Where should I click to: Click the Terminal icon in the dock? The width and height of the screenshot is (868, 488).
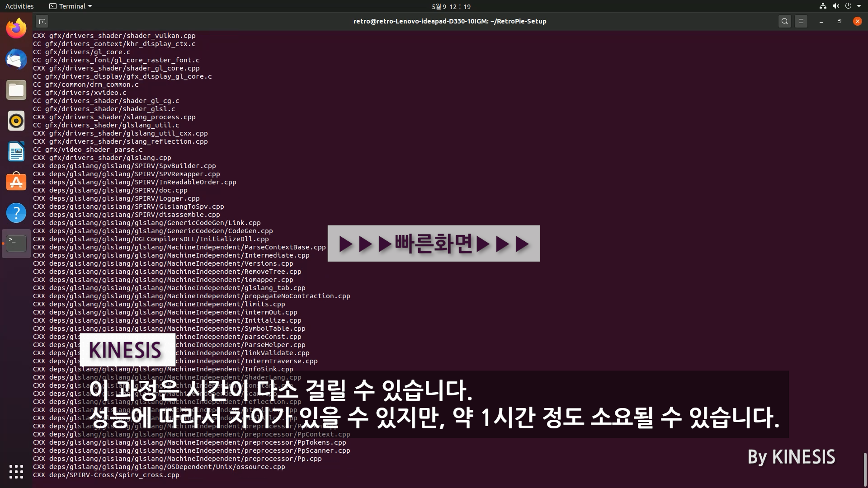[x=16, y=244]
